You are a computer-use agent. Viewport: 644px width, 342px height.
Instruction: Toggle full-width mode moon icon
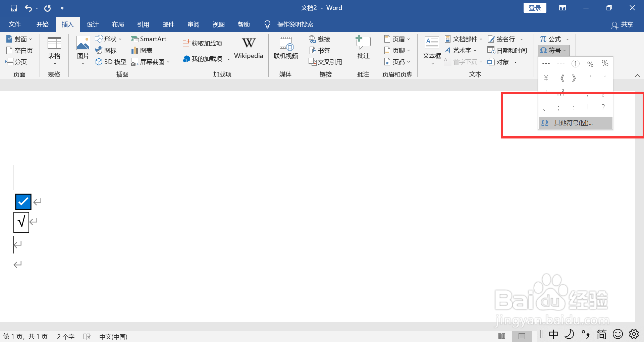[570, 334]
